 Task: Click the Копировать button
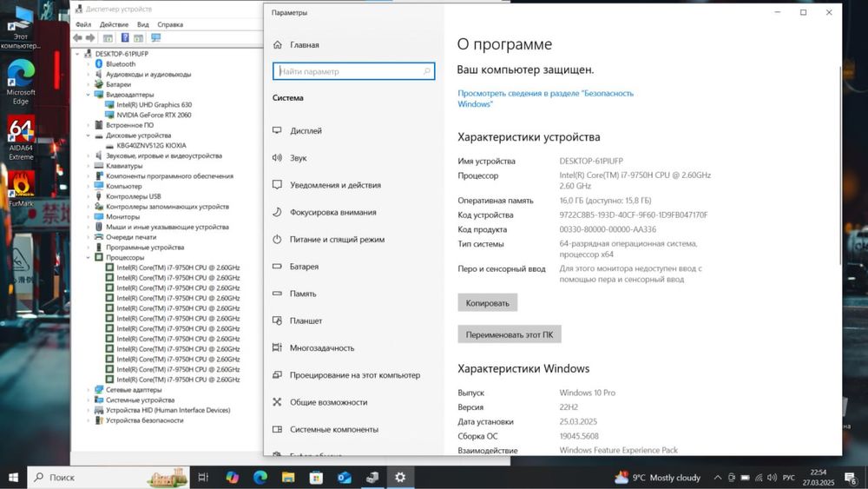[487, 303]
